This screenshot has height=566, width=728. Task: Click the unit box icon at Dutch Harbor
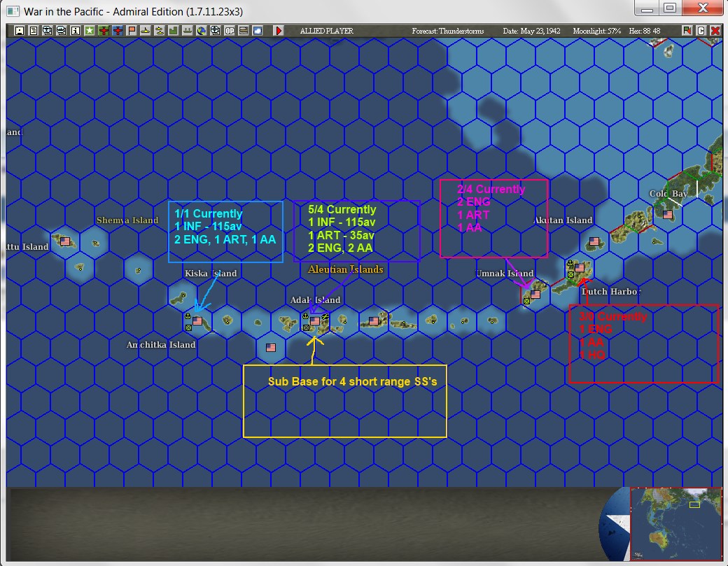tap(570, 275)
